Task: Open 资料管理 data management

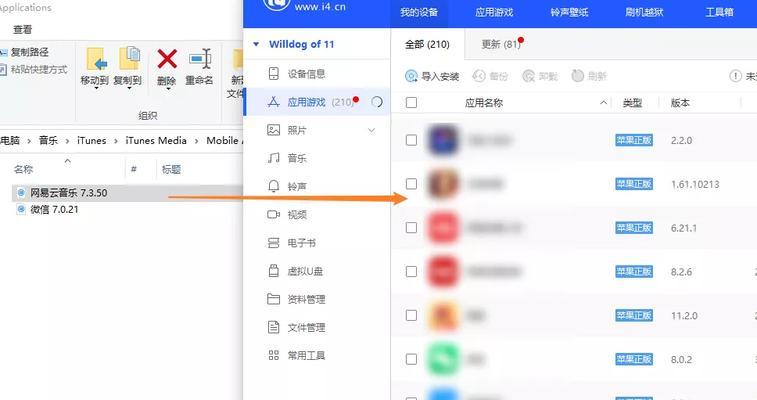Action: 306,299
